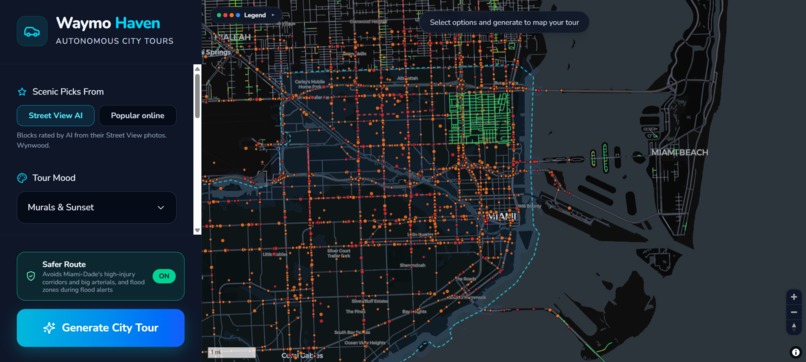Click the Shenandoah map label
Image resolution: width=806 pixels, height=362 pixels.
(x=413, y=265)
